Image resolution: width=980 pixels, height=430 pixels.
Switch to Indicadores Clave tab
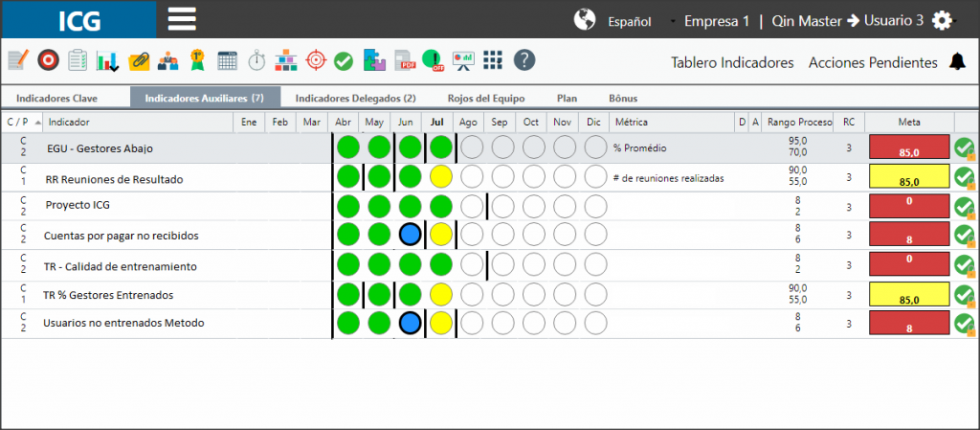point(56,98)
